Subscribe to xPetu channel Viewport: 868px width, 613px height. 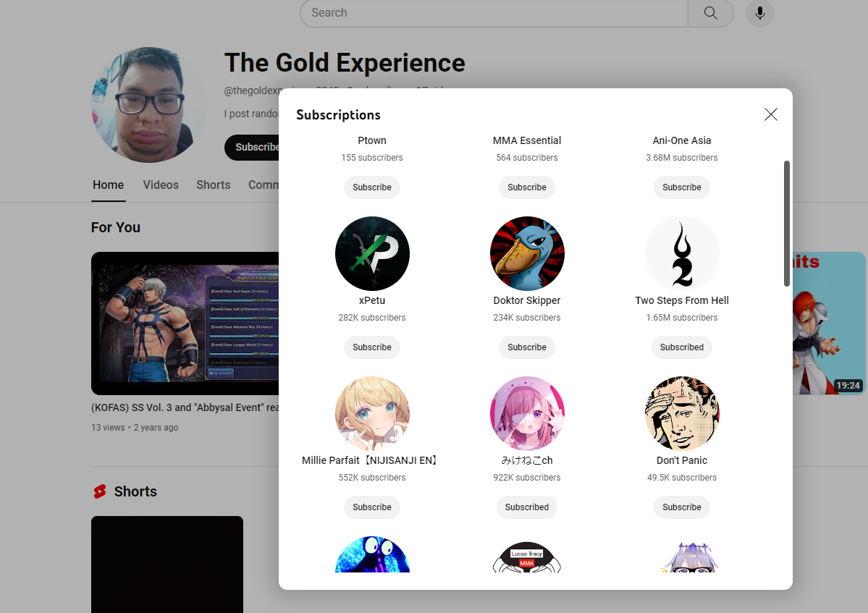(372, 347)
